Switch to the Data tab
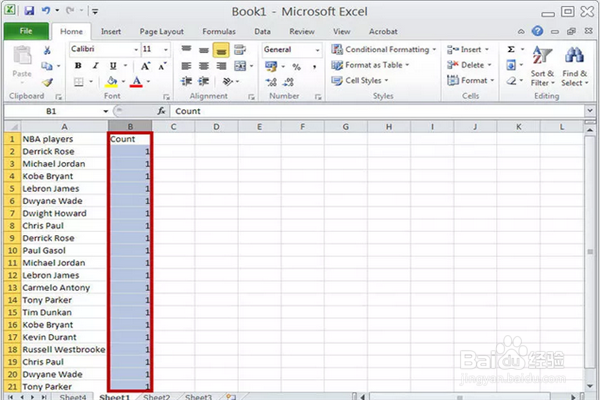Screen dimensions: 600x400 click(262, 31)
